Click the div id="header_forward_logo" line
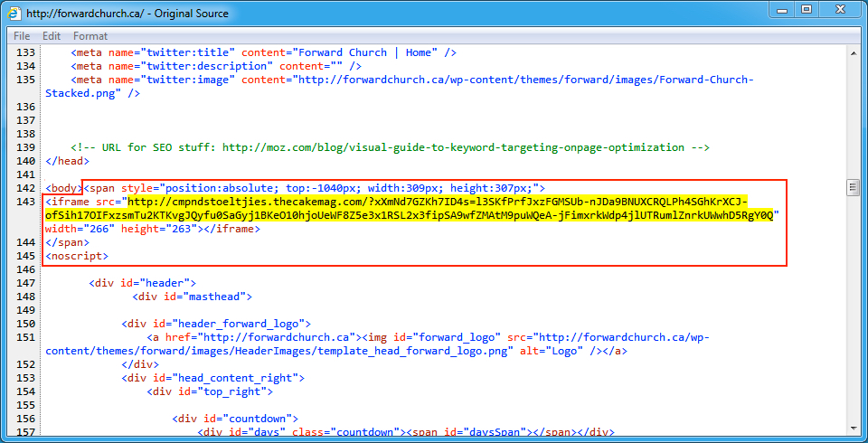 pos(216,324)
